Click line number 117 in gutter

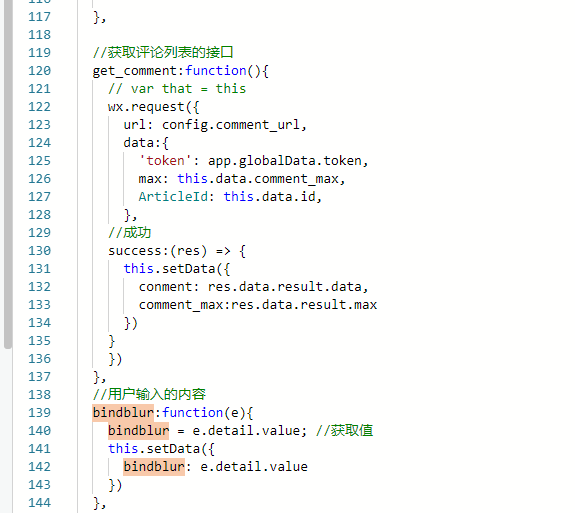[40, 17]
